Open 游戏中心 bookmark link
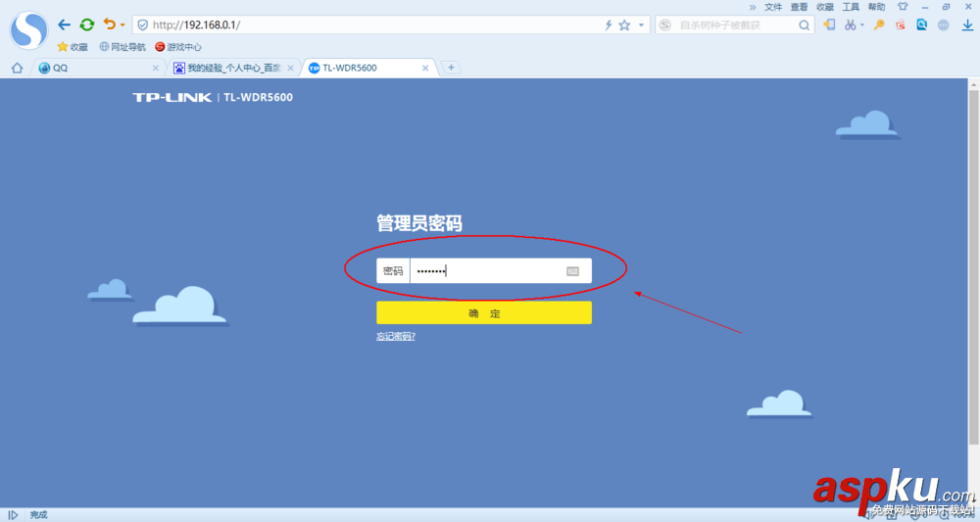The height and width of the screenshot is (522, 980). click(x=178, y=47)
